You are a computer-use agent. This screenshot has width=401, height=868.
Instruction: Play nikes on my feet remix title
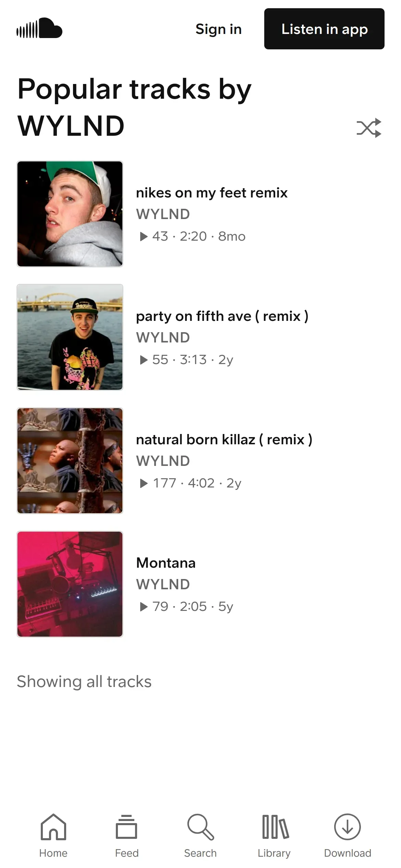211,193
